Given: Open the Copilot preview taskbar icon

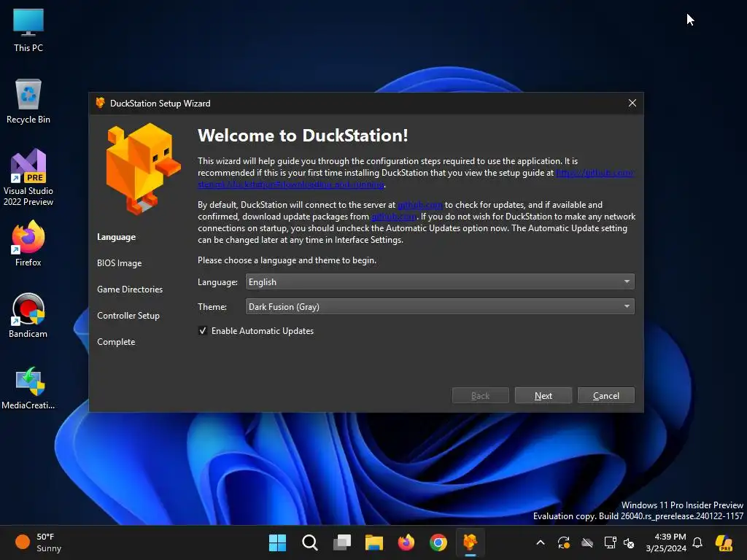Looking at the screenshot, I should click(x=724, y=542).
